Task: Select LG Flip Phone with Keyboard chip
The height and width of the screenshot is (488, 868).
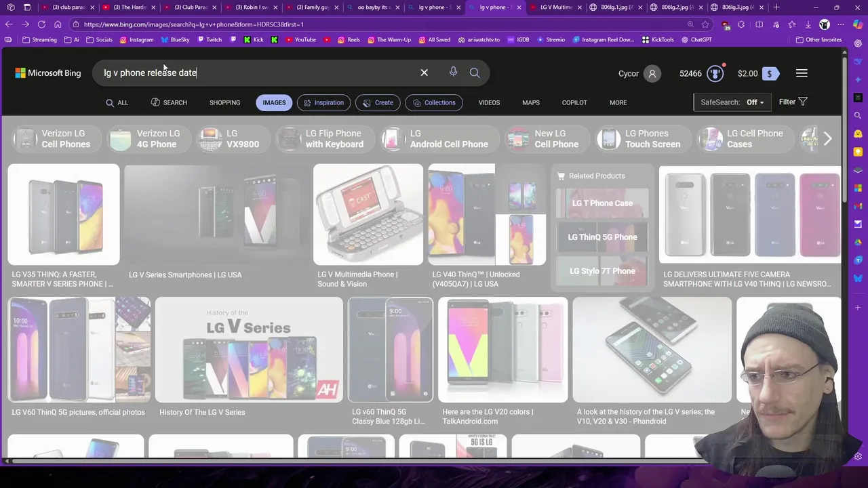Action: [x=325, y=138]
